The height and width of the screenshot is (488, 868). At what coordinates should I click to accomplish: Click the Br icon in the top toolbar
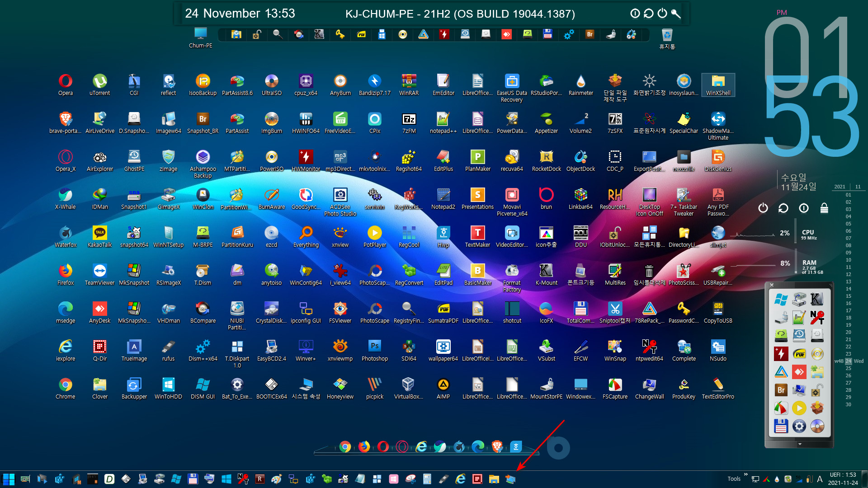(x=590, y=34)
